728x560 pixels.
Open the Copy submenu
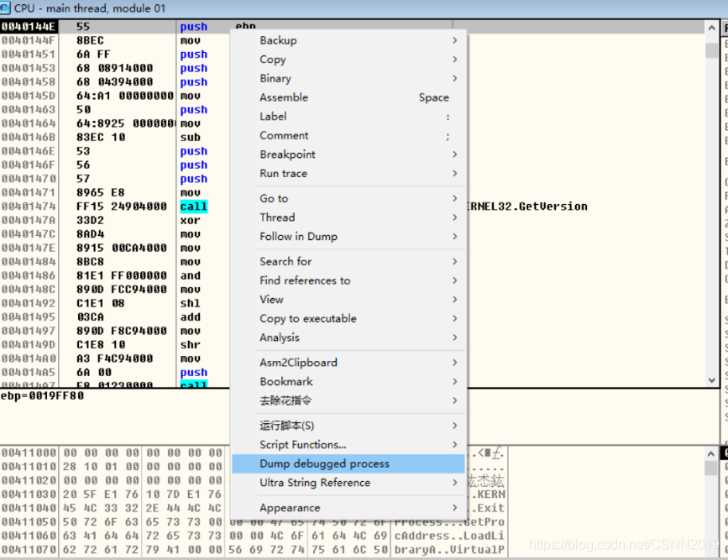[x=348, y=60]
